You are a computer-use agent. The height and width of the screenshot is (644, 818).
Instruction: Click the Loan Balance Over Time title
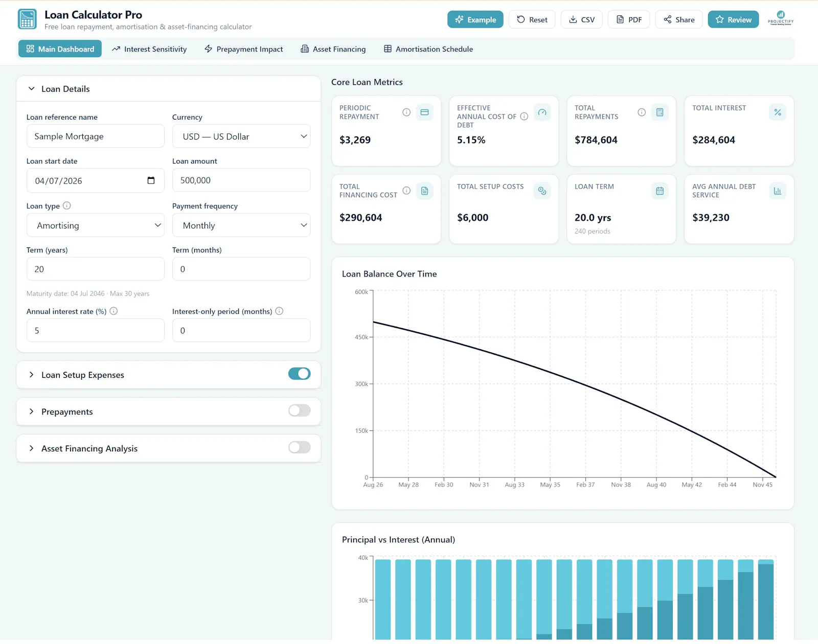[x=390, y=274]
